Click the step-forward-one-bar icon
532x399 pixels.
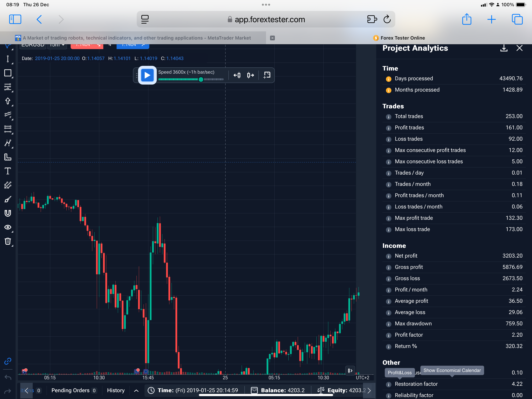(250, 75)
